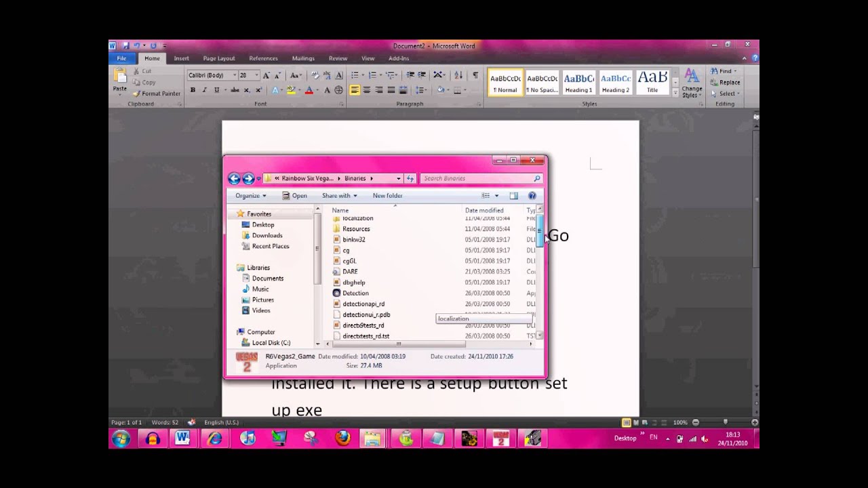Click Format Painter
Screen dimensions: 868x488
[x=157, y=94]
